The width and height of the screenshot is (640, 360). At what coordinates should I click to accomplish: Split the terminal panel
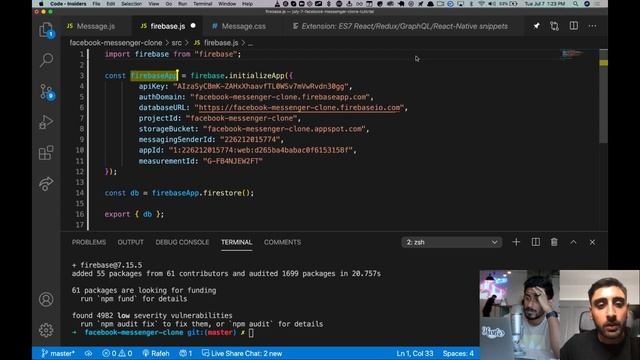coord(536,242)
